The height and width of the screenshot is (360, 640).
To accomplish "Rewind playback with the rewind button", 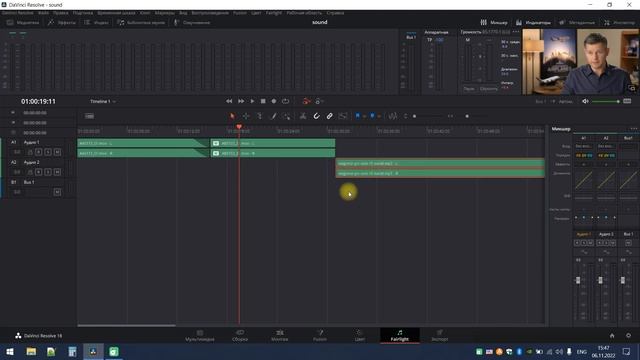I will coord(229,101).
